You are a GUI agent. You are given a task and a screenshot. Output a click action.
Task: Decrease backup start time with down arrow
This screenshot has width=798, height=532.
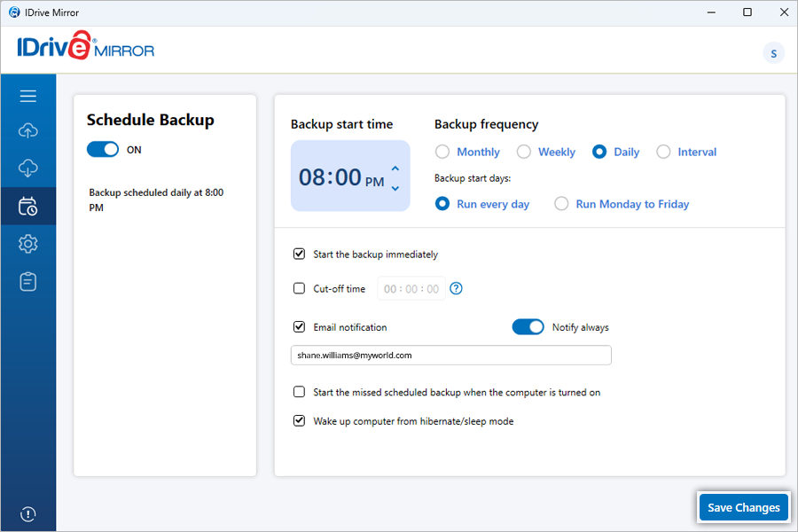(x=395, y=188)
